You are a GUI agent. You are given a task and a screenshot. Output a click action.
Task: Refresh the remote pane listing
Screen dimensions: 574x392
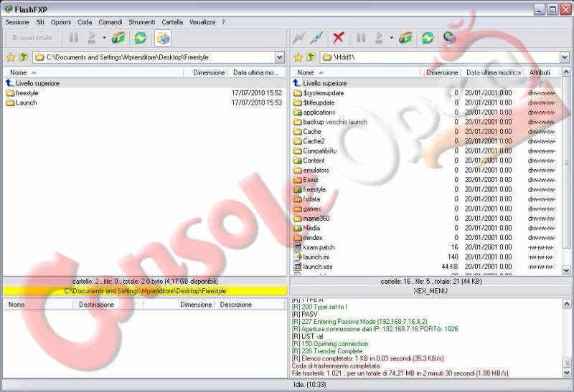point(428,38)
